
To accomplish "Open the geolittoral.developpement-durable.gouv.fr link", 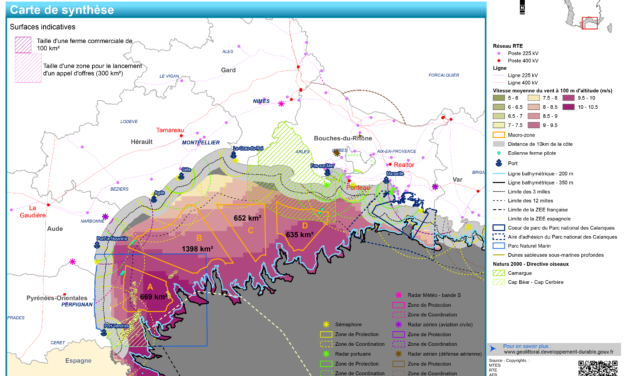I will [558, 352].
